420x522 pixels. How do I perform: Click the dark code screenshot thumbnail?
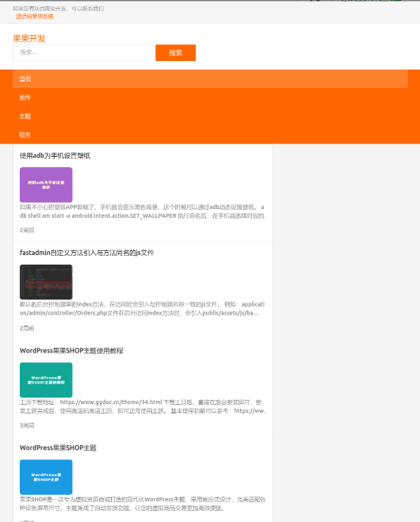tap(46, 282)
